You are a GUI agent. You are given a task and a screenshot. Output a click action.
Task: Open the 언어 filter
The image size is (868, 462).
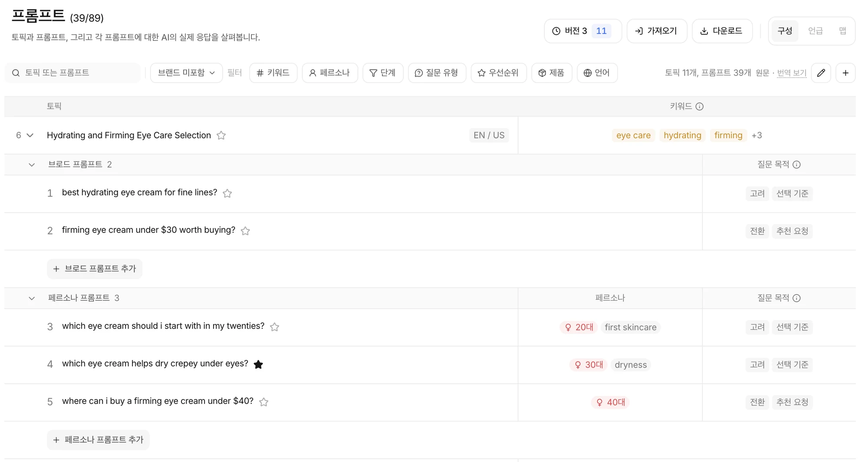pyautogui.click(x=597, y=73)
